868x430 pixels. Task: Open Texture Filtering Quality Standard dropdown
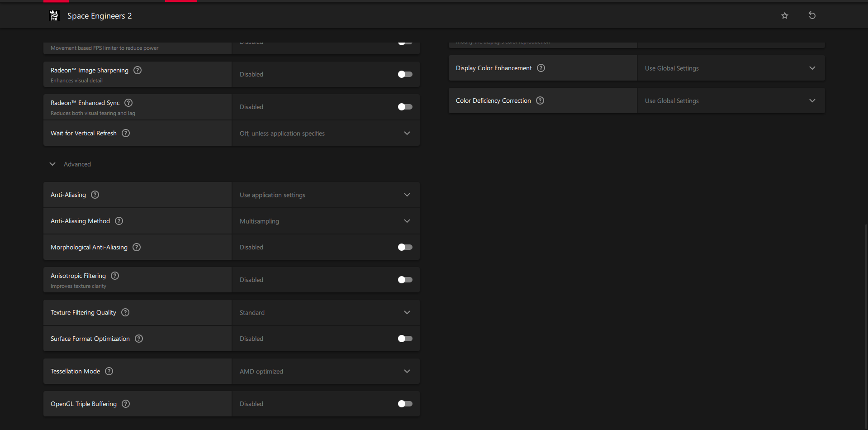326,312
